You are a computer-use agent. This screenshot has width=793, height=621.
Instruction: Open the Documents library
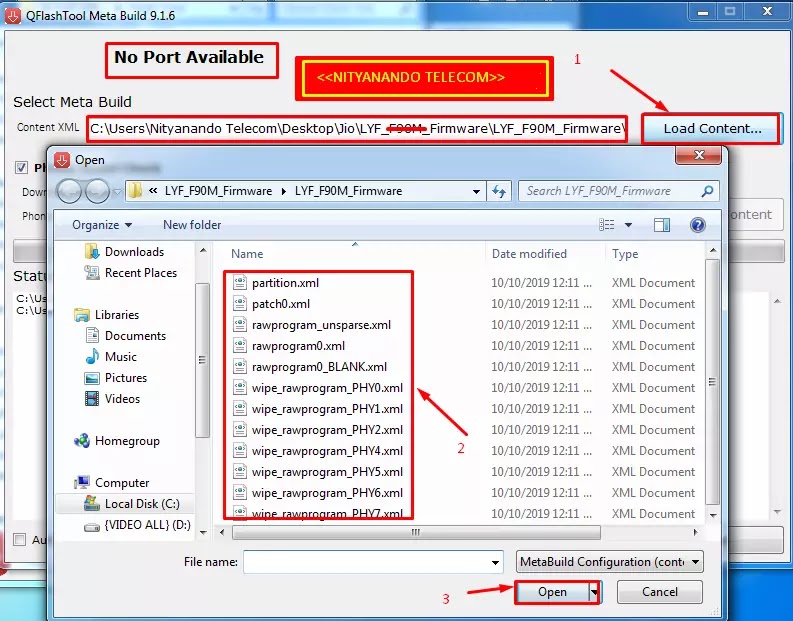[135, 336]
